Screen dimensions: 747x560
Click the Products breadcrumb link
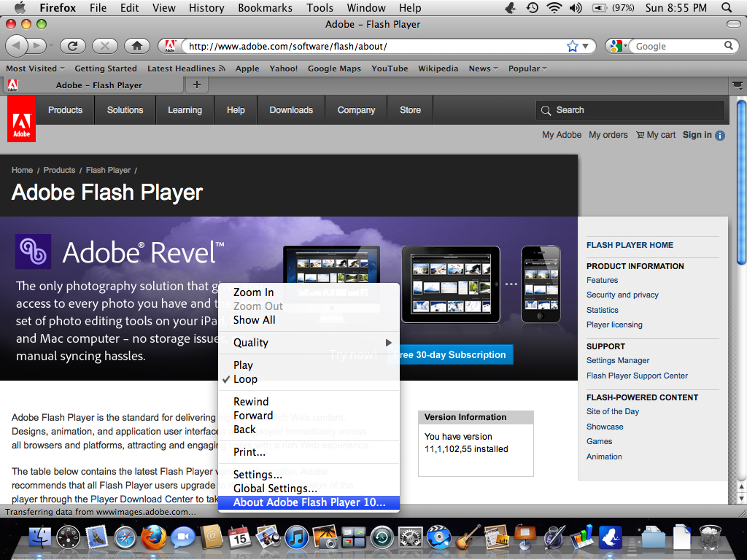click(59, 170)
